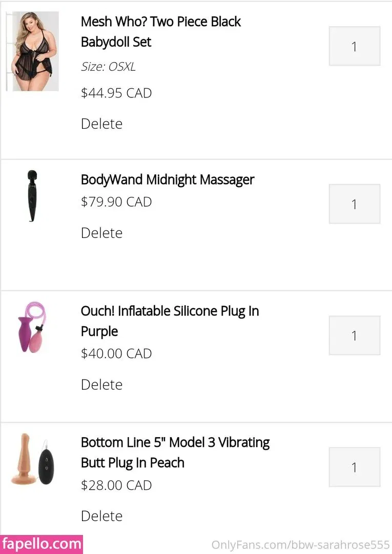Focus the quantity box for Babydoll Set

(354, 46)
